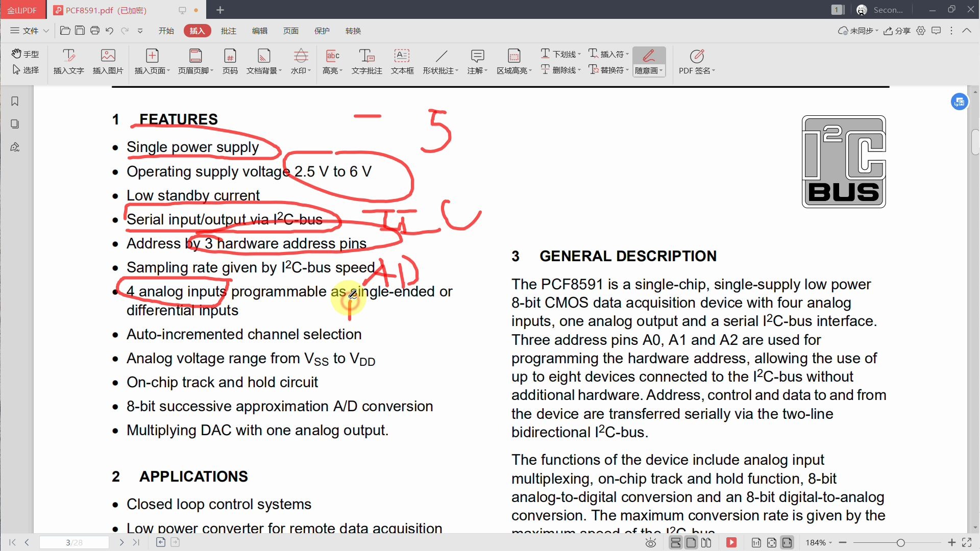Open the 184% zoom level dropdown
Screen dimensions: 980x551
(819, 542)
